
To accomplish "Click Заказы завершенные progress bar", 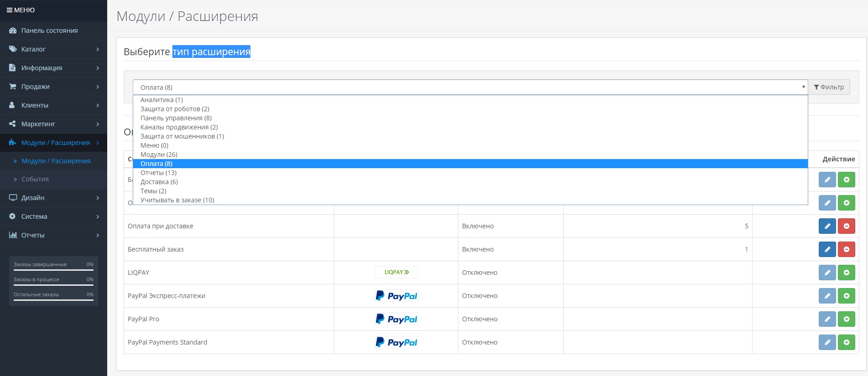I will pyautogui.click(x=53, y=270).
